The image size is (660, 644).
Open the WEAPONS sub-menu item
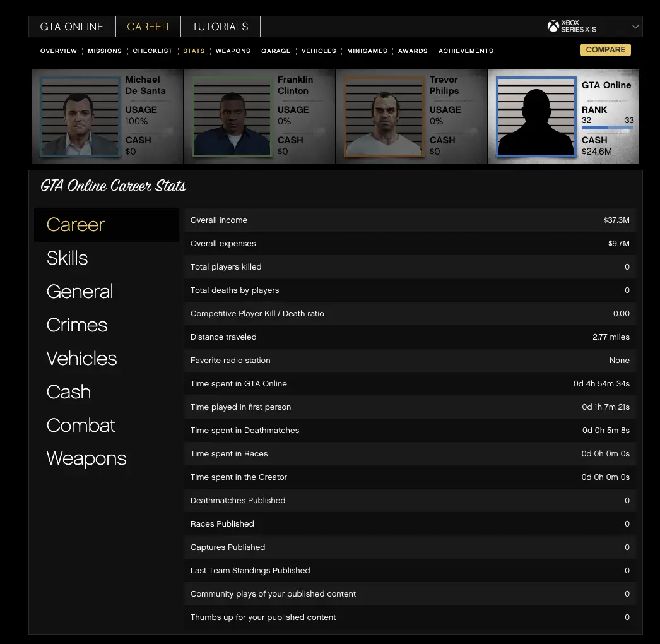click(233, 51)
